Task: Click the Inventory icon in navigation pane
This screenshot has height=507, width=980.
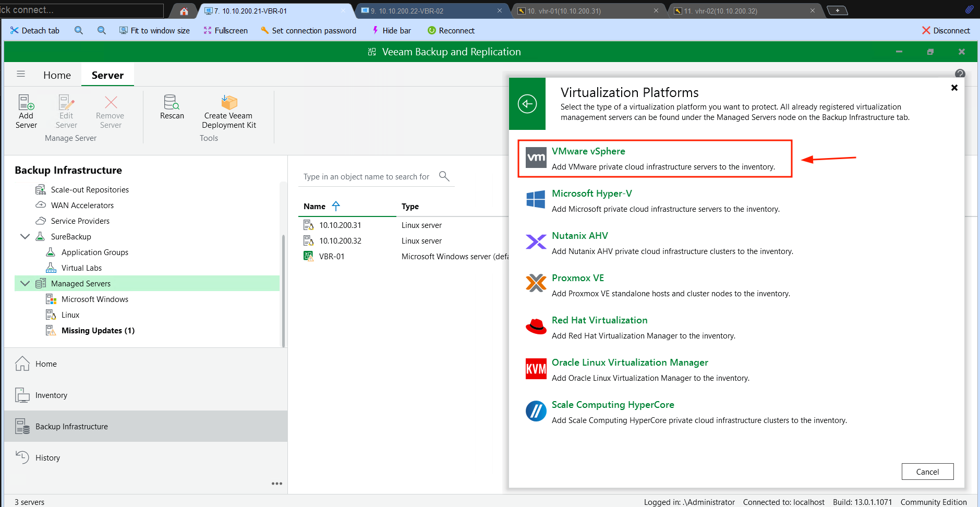Action: click(22, 395)
